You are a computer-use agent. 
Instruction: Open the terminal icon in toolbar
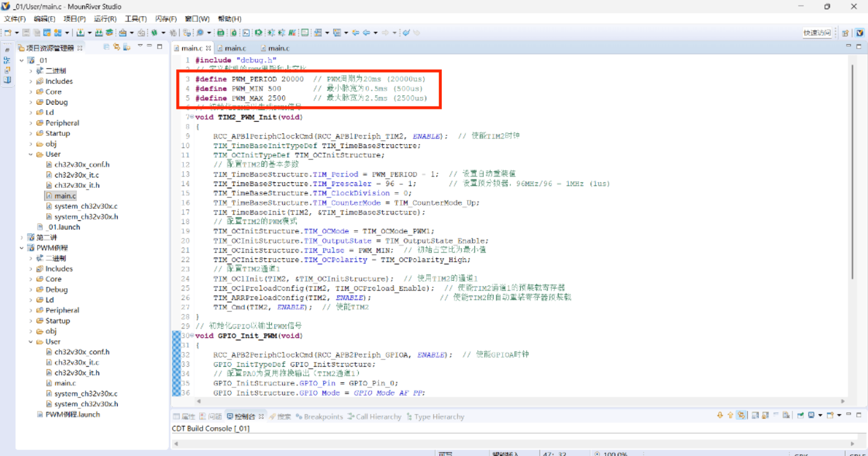coord(246,33)
